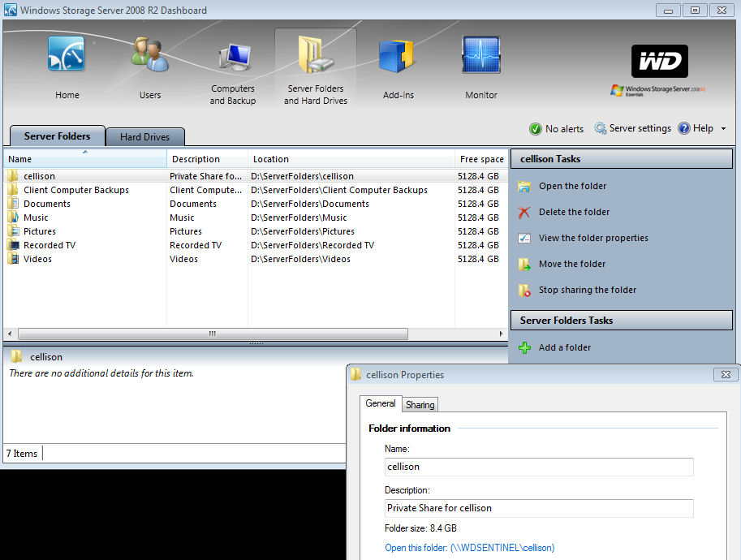
Task: Click the Videos folder icon in list
Action: [13, 259]
